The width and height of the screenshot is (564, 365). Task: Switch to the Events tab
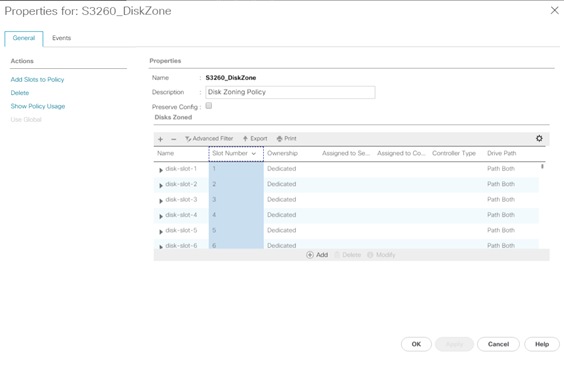click(62, 38)
